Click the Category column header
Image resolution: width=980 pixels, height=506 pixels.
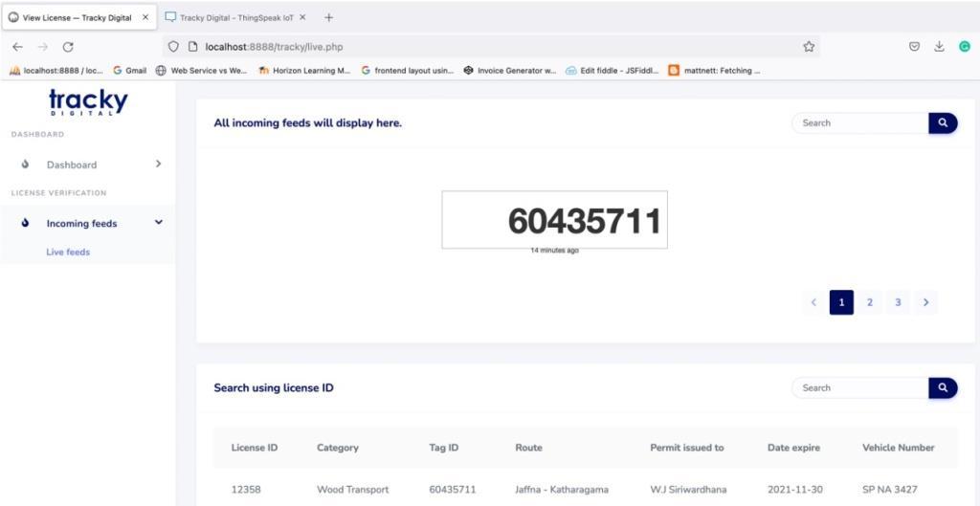(x=338, y=448)
